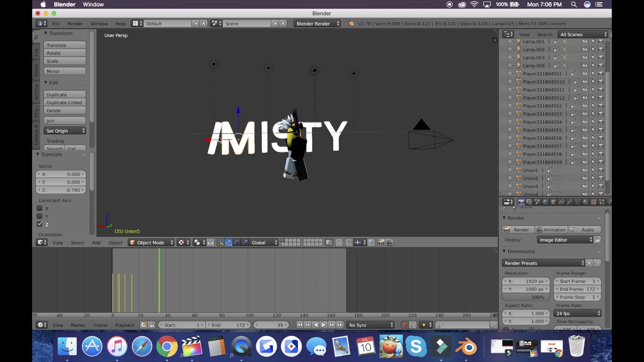Toggle visibility of Player331864551
Viewport: 644px width, 362px height.
point(585,73)
